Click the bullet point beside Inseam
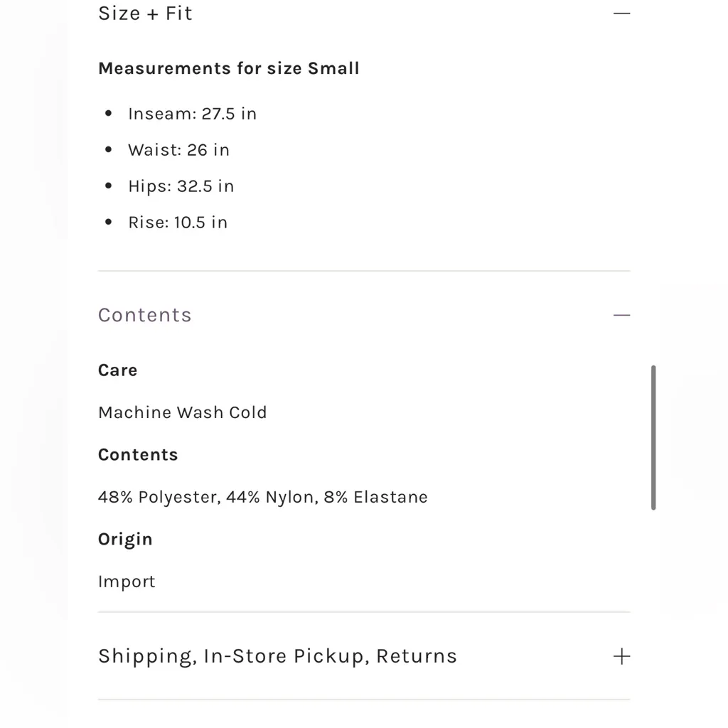728x728 pixels. [x=109, y=113]
